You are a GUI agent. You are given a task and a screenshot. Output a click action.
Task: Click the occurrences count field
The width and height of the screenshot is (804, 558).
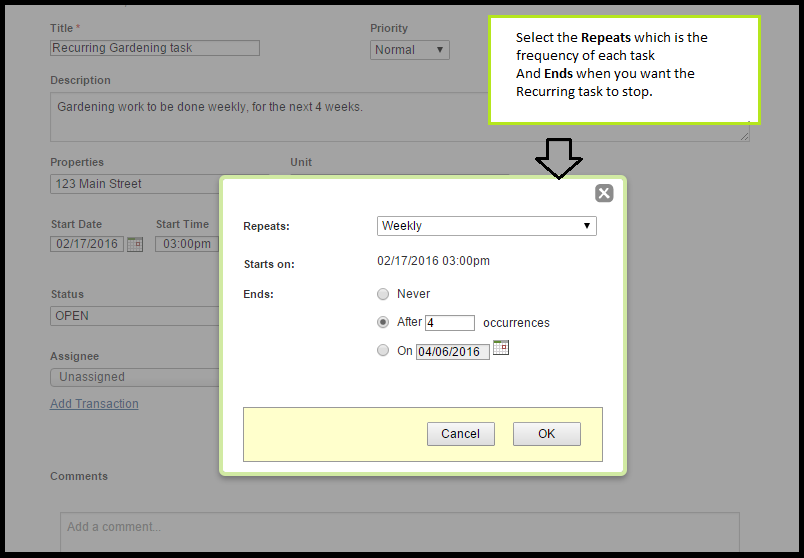point(450,323)
